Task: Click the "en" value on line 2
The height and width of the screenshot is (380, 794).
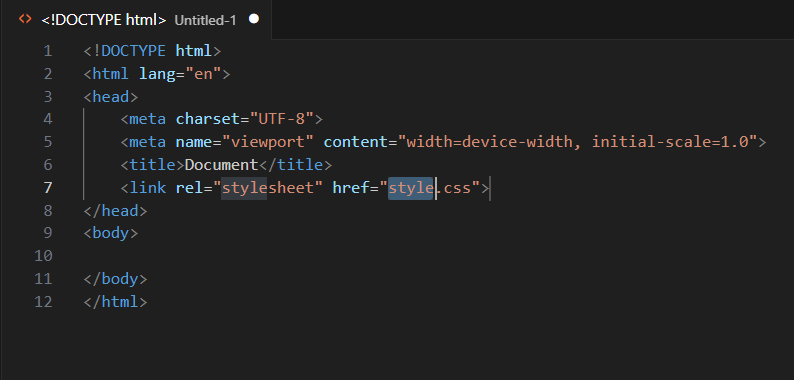Action: coord(203,74)
